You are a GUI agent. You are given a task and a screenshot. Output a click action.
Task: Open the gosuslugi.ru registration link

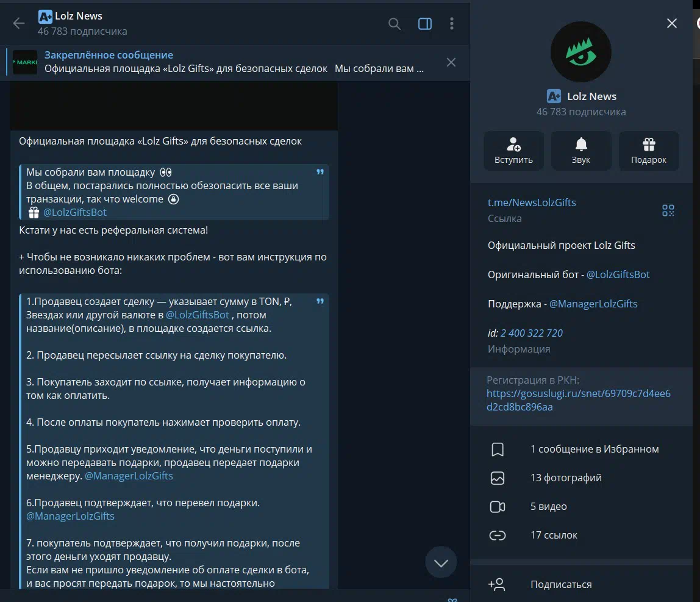click(578, 400)
